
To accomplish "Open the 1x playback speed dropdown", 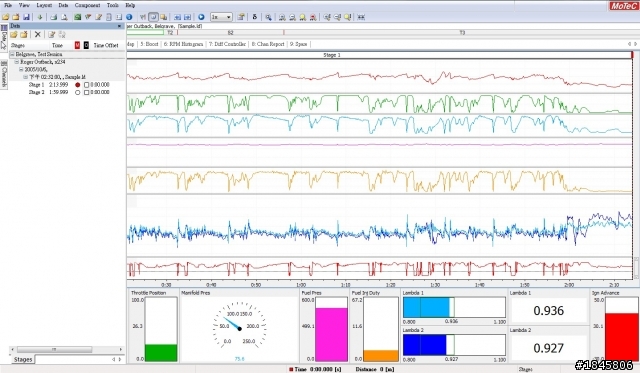I will 222,17.
